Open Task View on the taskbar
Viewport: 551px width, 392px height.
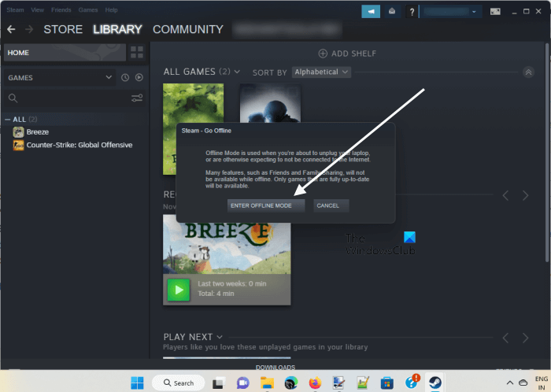point(218,383)
